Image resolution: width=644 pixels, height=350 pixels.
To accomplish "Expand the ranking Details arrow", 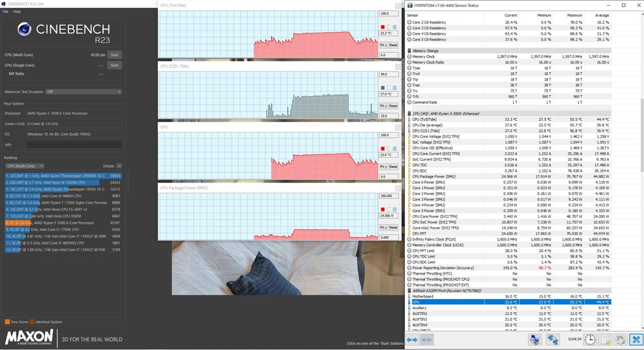I will pyautogui.click(x=119, y=166).
